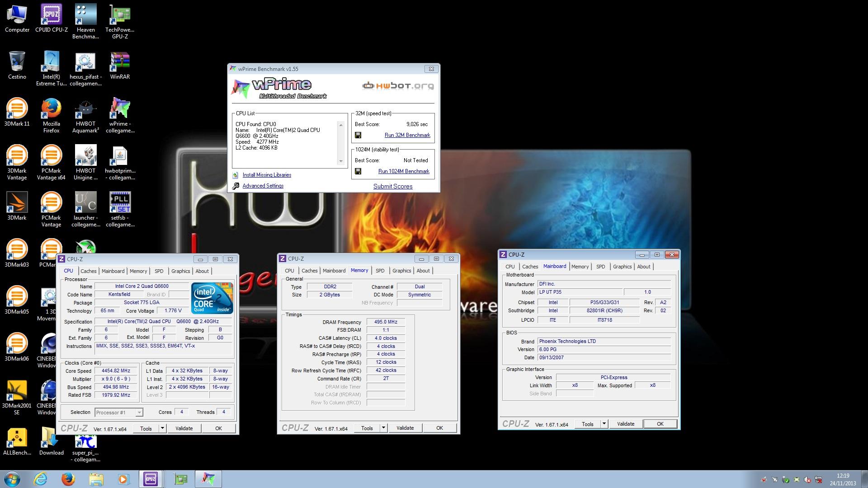Switch to CPU-Z taskbar button
This screenshot has height=488, width=868.
(x=151, y=479)
